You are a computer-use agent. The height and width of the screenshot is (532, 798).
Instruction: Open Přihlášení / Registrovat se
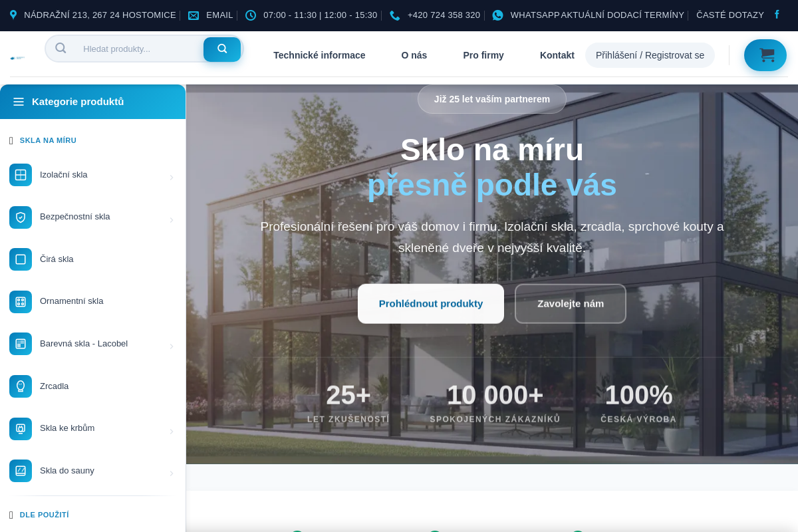pyautogui.click(x=650, y=55)
